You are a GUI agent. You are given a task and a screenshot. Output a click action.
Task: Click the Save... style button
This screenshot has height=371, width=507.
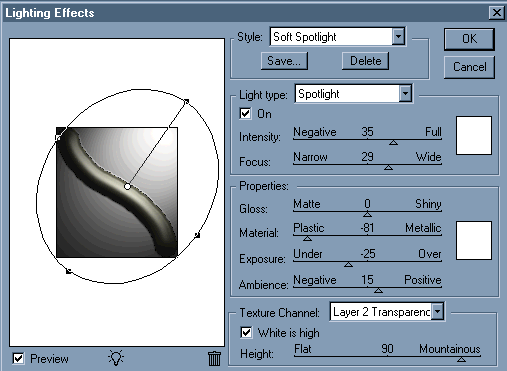click(x=284, y=61)
